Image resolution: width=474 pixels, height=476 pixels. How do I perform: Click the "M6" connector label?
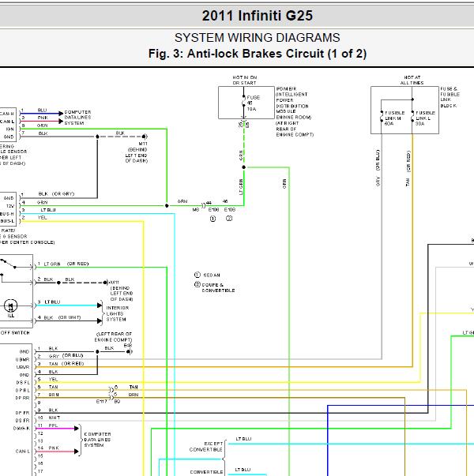[x=196, y=209]
